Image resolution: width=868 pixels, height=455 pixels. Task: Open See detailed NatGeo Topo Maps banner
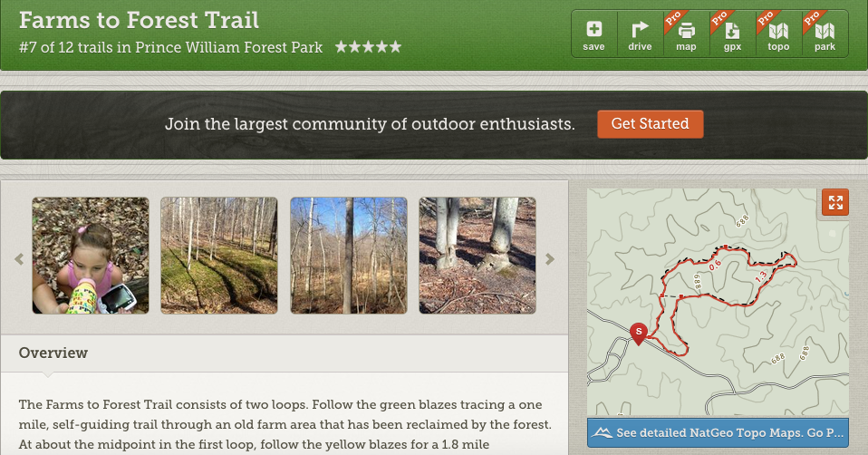pyautogui.click(x=718, y=433)
